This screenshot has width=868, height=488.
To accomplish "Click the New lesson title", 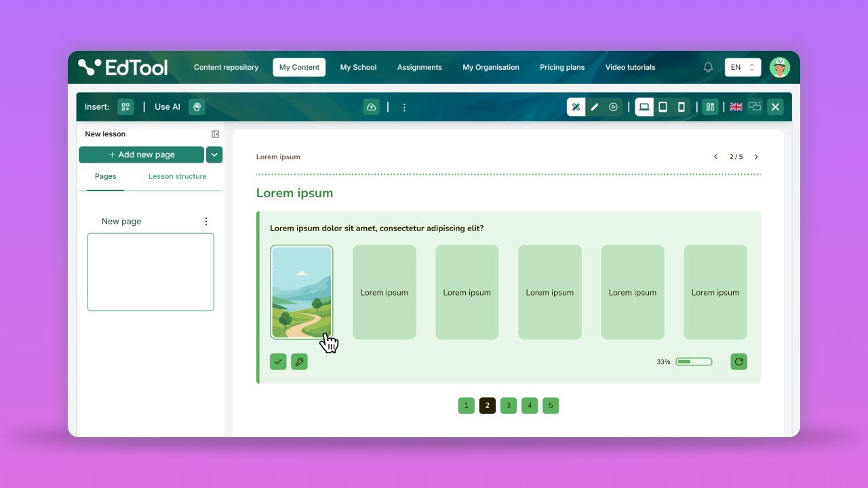I will (105, 134).
